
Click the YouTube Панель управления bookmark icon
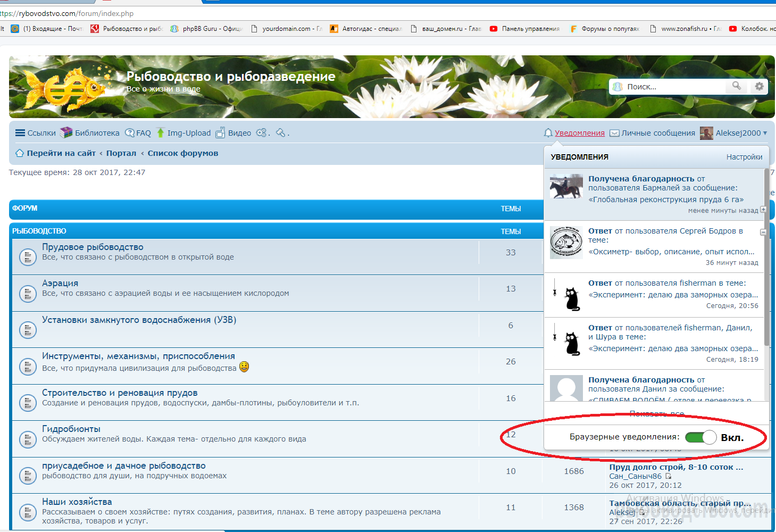(494, 29)
